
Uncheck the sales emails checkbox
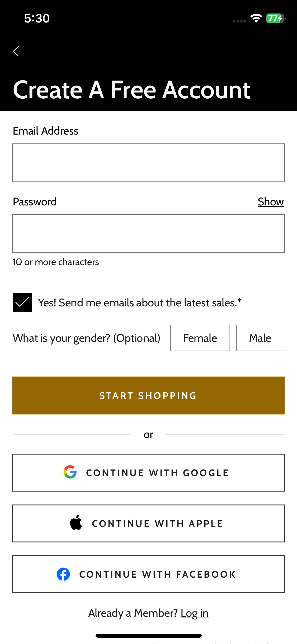(x=22, y=302)
